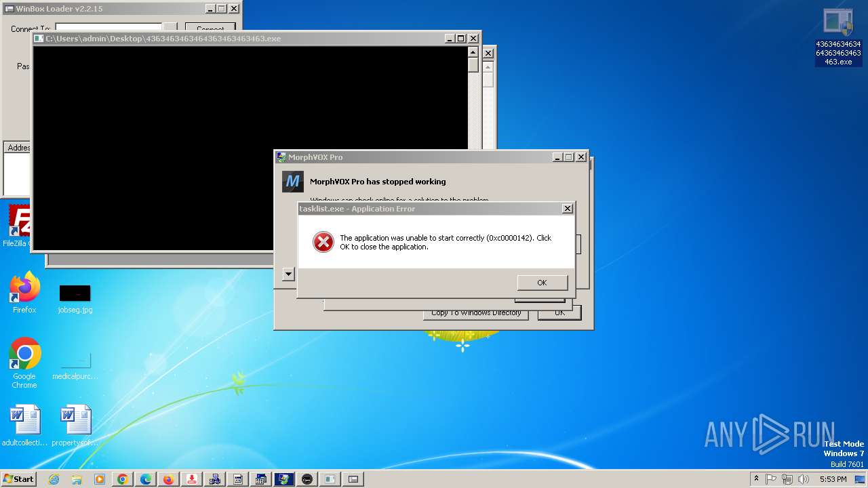Open the jobseg.jpg desktop file
This screenshot has height=488, width=868.
(75, 299)
